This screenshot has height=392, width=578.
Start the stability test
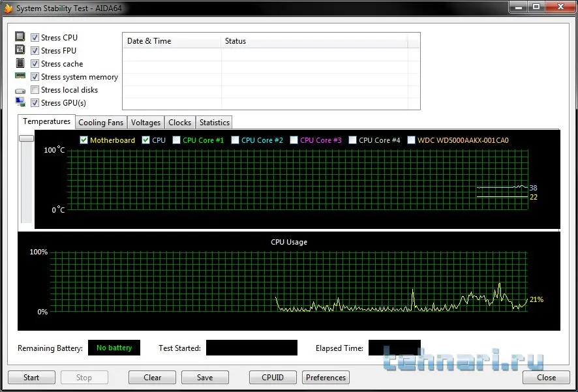pyautogui.click(x=31, y=377)
